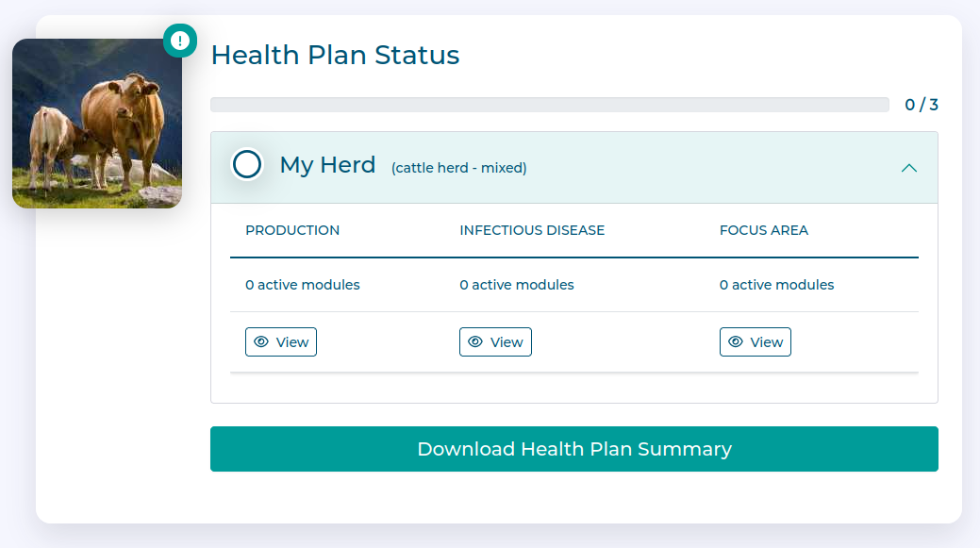The image size is (980, 548).
Task: Click the 0 / 3 progress counter
Action: pos(922,105)
